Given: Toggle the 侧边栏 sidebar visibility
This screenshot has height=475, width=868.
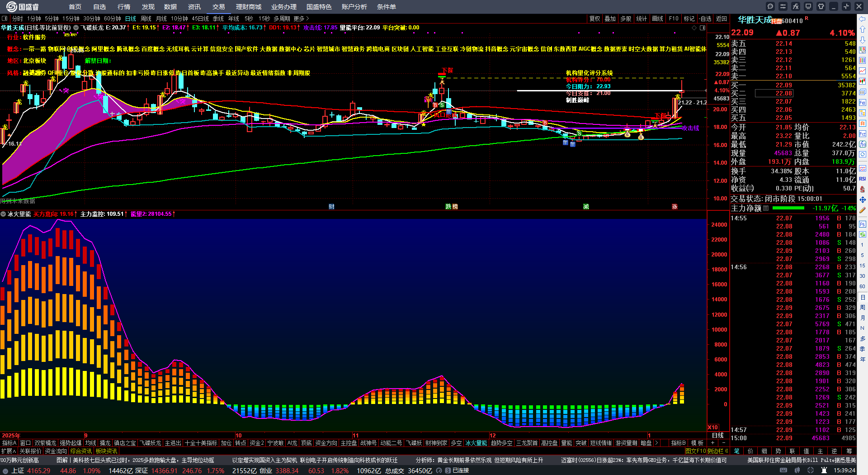Looking at the screenshot, I should tap(717, 451).
